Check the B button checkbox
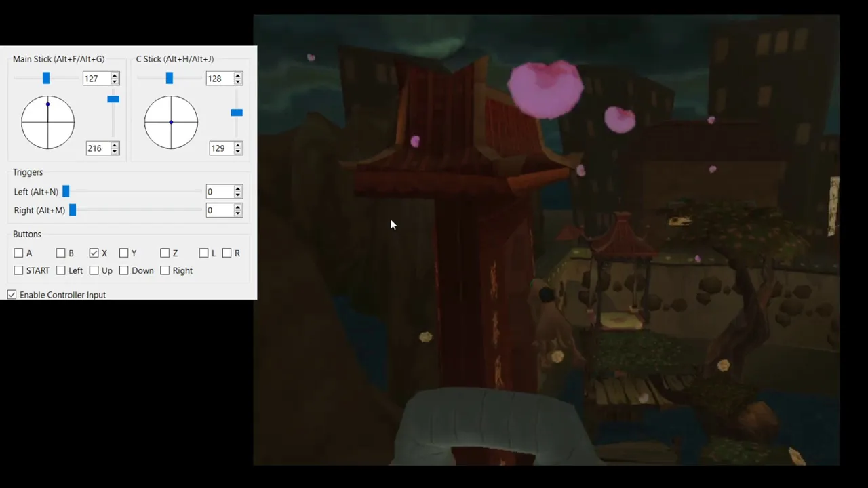The height and width of the screenshot is (488, 868). coord(60,253)
